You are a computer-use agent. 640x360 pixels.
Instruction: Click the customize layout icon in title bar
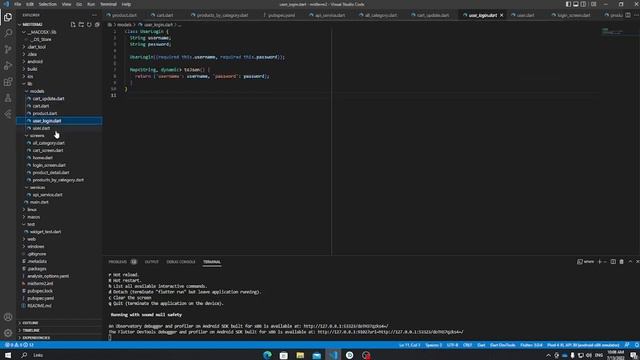[x=593, y=4]
